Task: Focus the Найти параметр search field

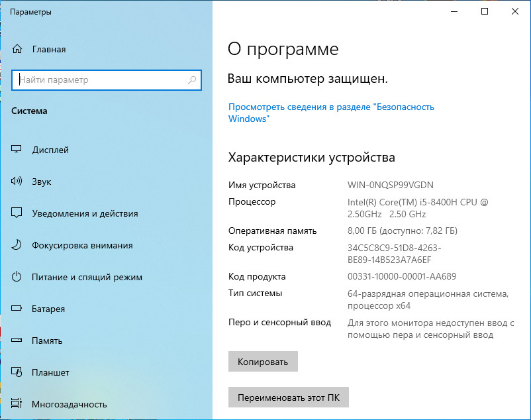Action: [x=99, y=80]
